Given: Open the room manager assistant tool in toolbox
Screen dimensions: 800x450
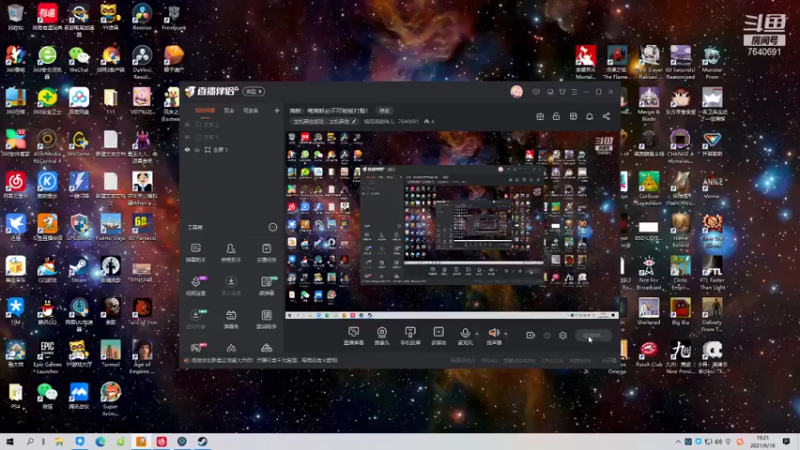Looking at the screenshot, I should 231,252.
